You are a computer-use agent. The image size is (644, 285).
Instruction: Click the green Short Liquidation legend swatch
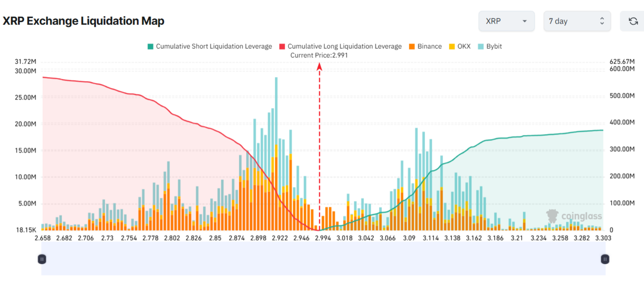click(150, 46)
